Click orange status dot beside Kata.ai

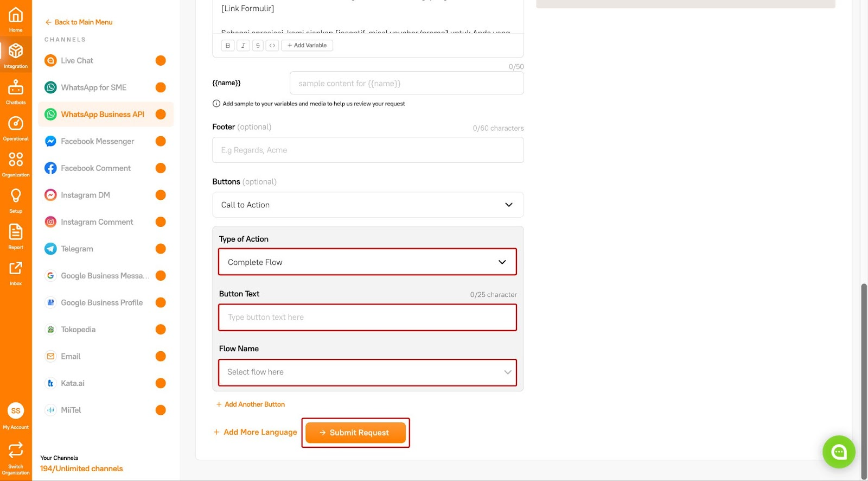161,383
